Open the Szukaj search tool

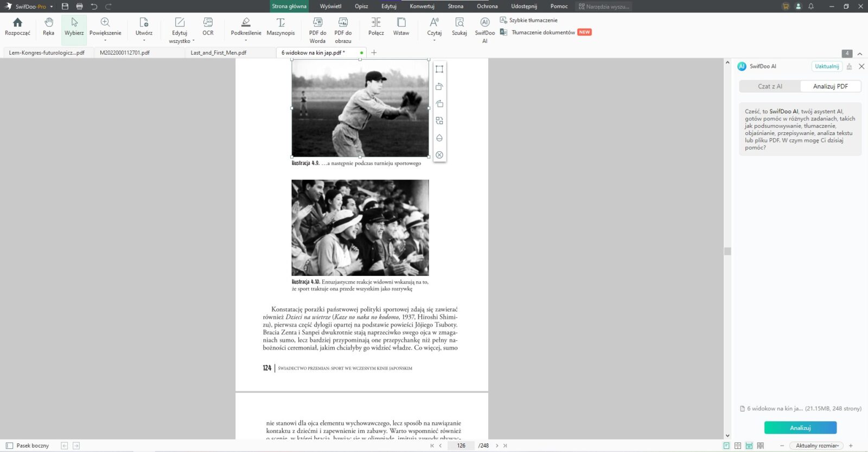459,26
